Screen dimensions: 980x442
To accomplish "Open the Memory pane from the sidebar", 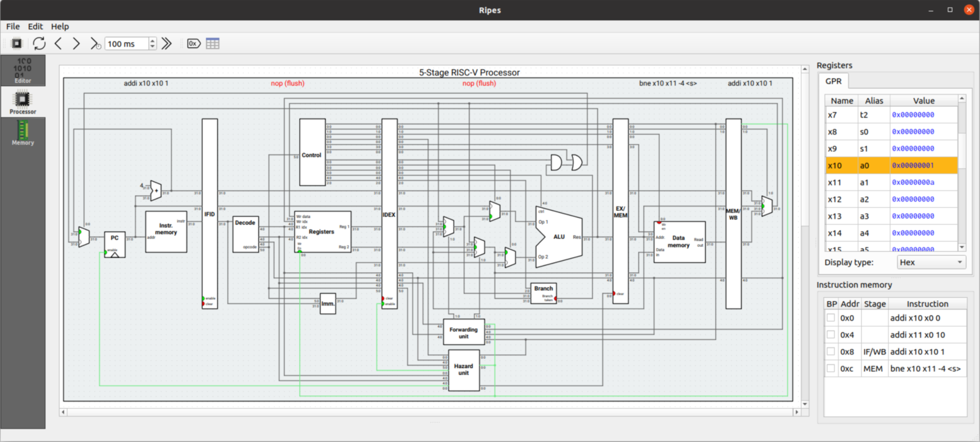I will [22, 134].
